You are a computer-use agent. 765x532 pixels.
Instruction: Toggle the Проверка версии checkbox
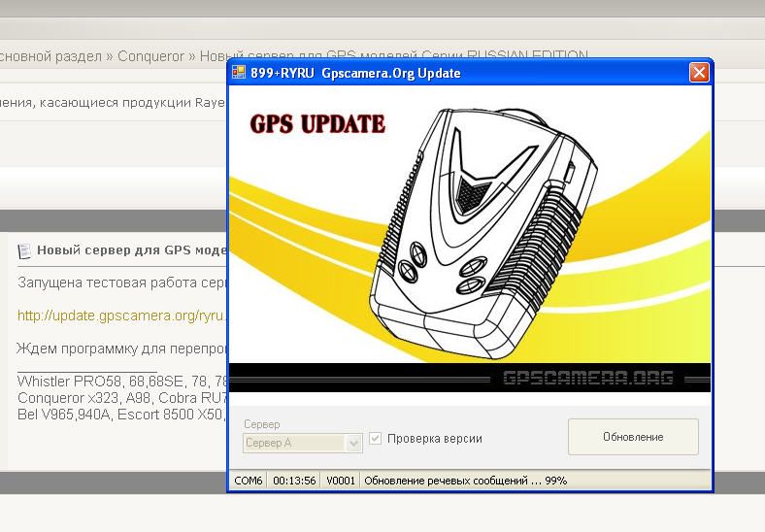pyautogui.click(x=375, y=438)
